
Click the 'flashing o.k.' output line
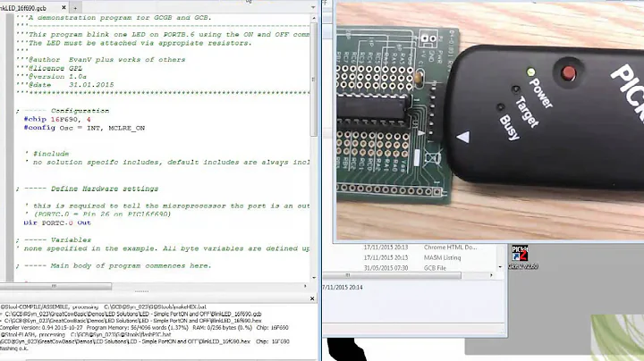click(x=14, y=348)
